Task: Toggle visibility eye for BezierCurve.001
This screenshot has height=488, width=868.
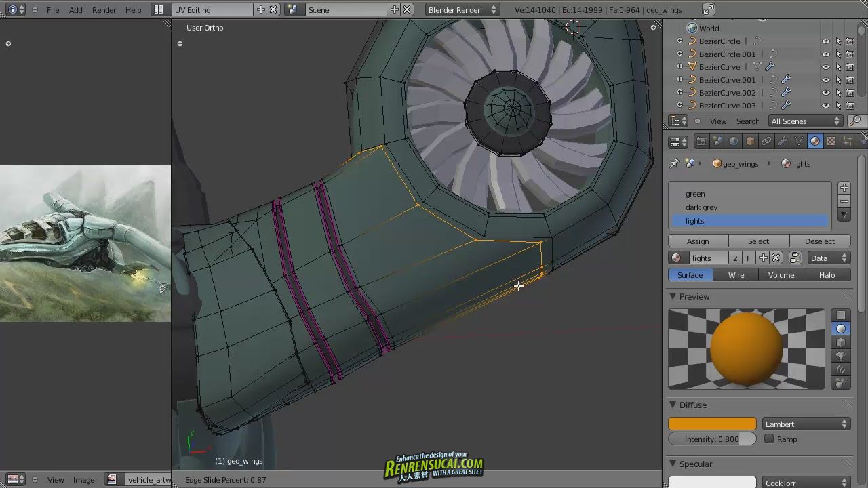Action: (826, 80)
